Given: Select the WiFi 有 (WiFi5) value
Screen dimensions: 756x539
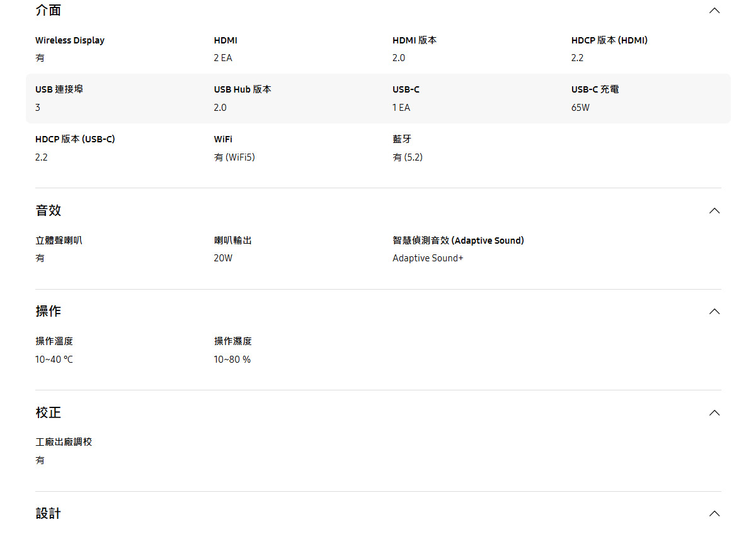Looking at the screenshot, I should pos(234,157).
